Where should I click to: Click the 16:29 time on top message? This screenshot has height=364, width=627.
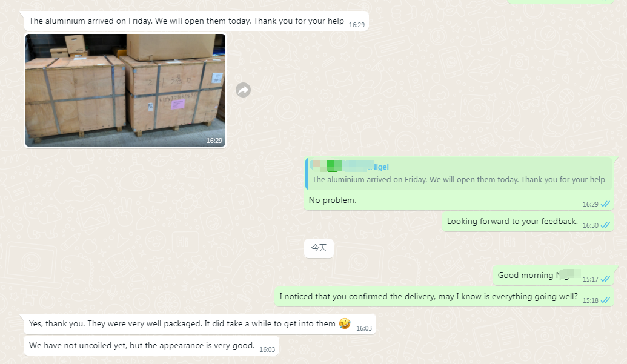(357, 25)
